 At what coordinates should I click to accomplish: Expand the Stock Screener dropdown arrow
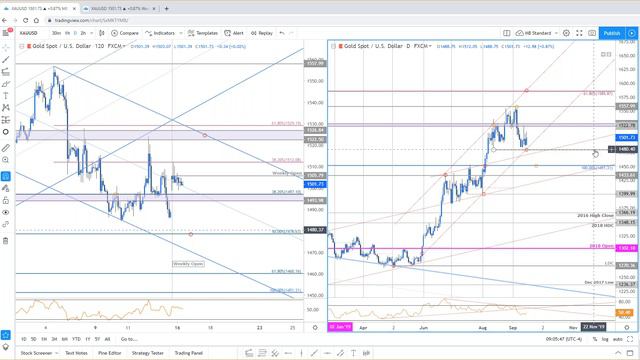click(57, 353)
